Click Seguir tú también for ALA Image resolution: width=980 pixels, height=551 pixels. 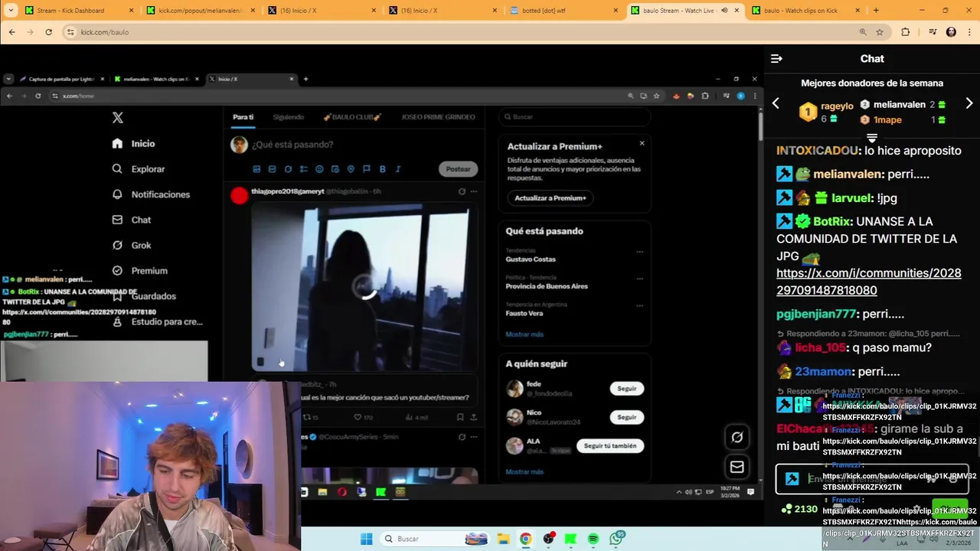[x=610, y=445]
